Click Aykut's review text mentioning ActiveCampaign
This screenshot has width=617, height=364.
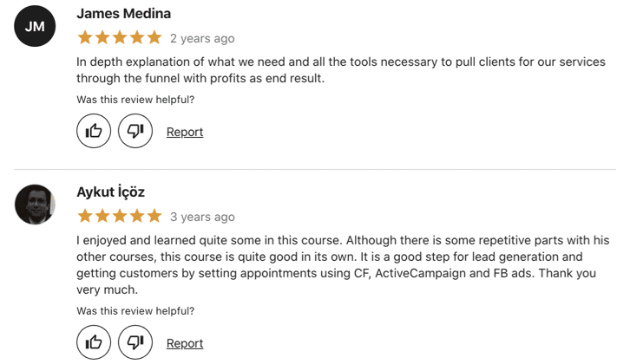343,265
